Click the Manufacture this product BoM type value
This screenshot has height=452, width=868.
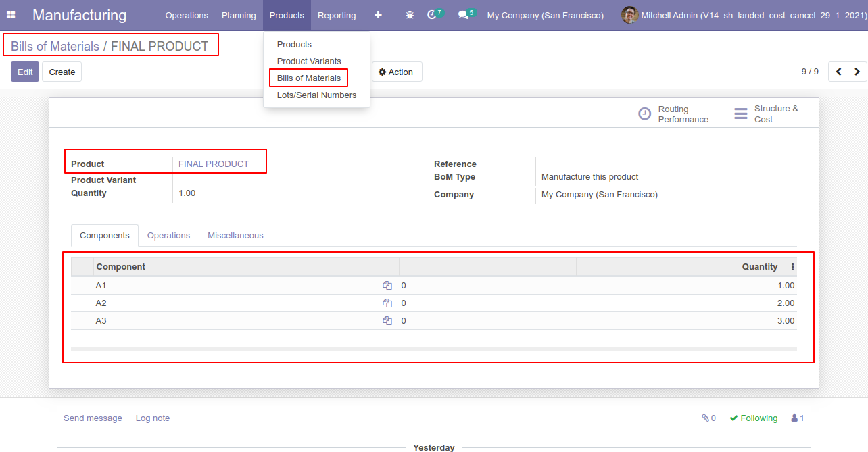click(x=590, y=177)
